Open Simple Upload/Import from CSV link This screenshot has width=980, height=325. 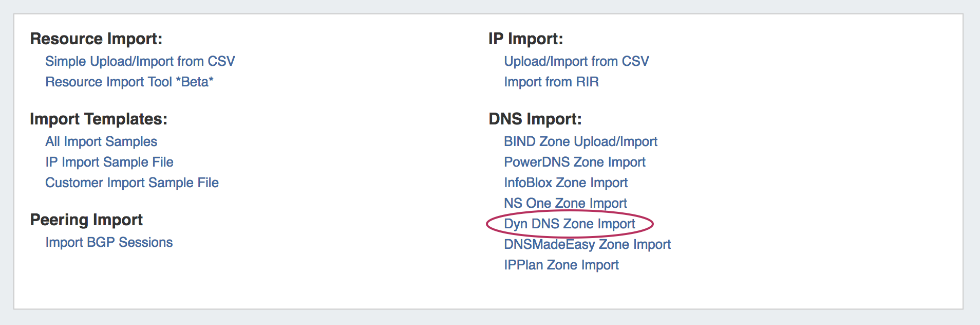pyautogui.click(x=140, y=61)
